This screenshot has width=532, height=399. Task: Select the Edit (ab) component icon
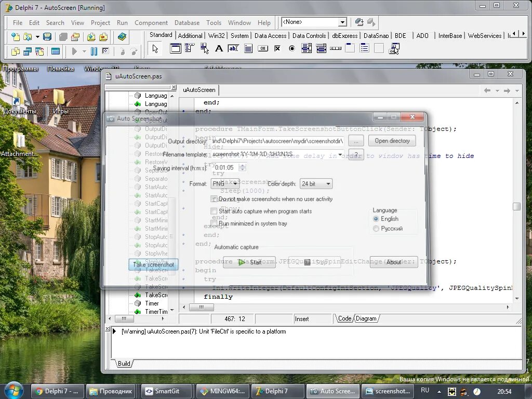tap(233, 48)
